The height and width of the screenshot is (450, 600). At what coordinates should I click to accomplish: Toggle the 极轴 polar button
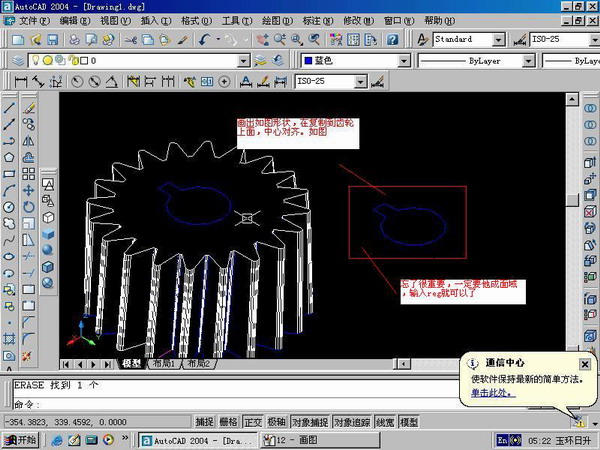[x=277, y=422]
